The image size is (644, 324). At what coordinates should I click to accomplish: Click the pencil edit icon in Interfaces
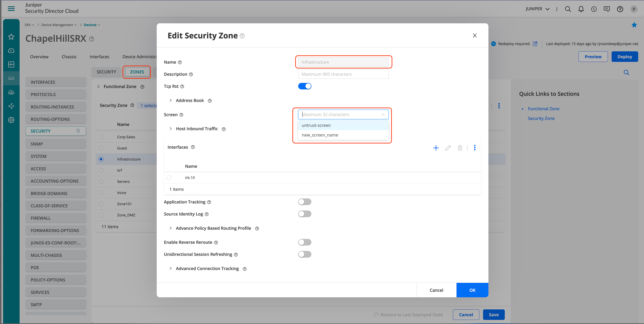tap(448, 148)
